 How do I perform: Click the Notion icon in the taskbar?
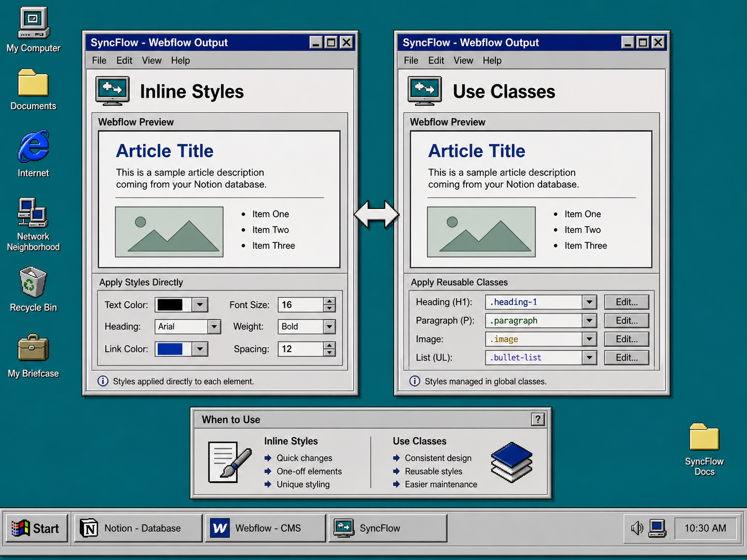[x=89, y=528]
